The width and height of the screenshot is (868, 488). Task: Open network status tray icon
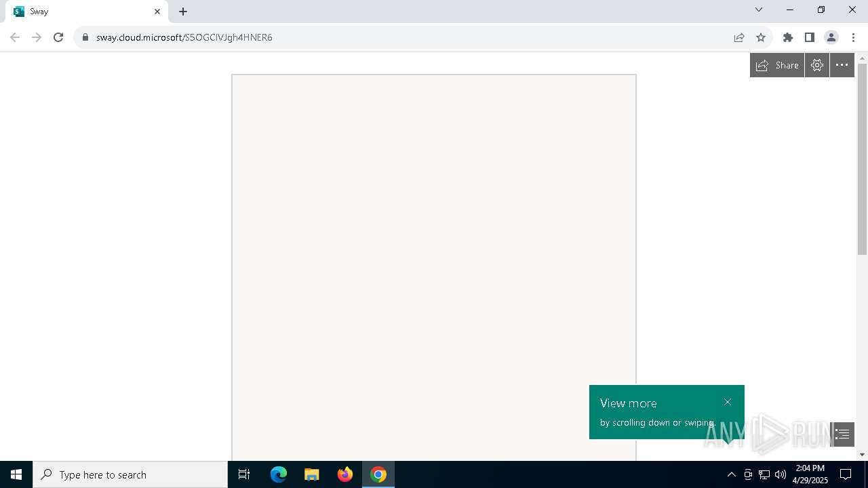coord(764,474)
